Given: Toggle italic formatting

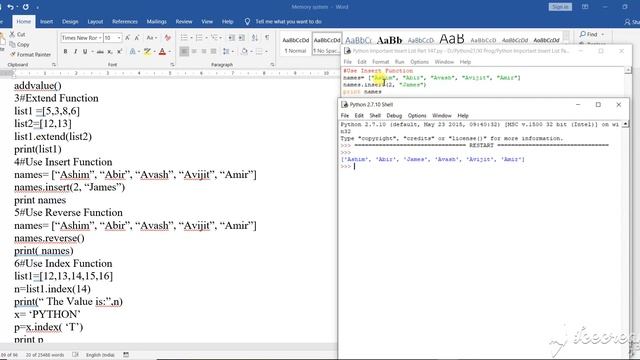Looking at the screenshot, I should point(75,51).
